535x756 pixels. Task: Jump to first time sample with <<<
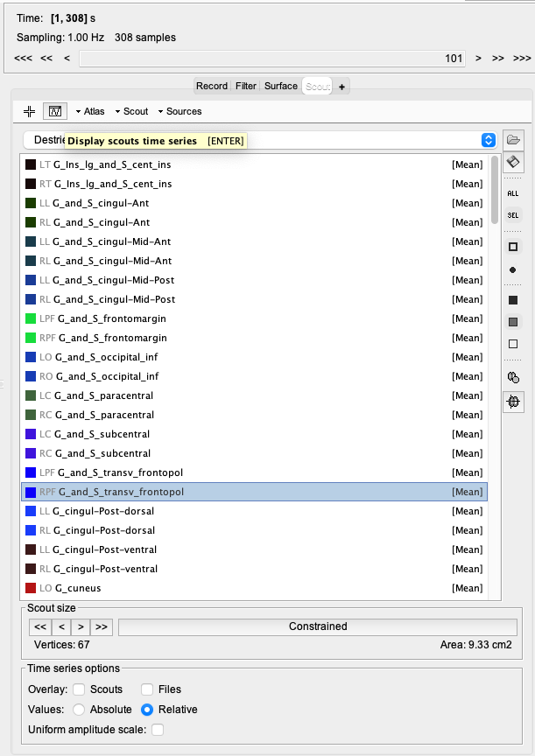tap(23, 59)
